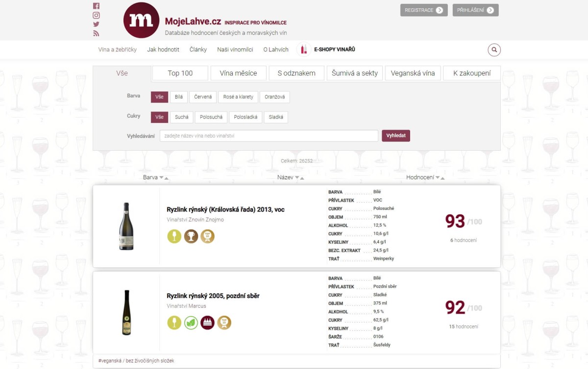
Task: Open the Ryzlink rýnský 2013 bottle thumbnail
Action: (x=126, y=226)
